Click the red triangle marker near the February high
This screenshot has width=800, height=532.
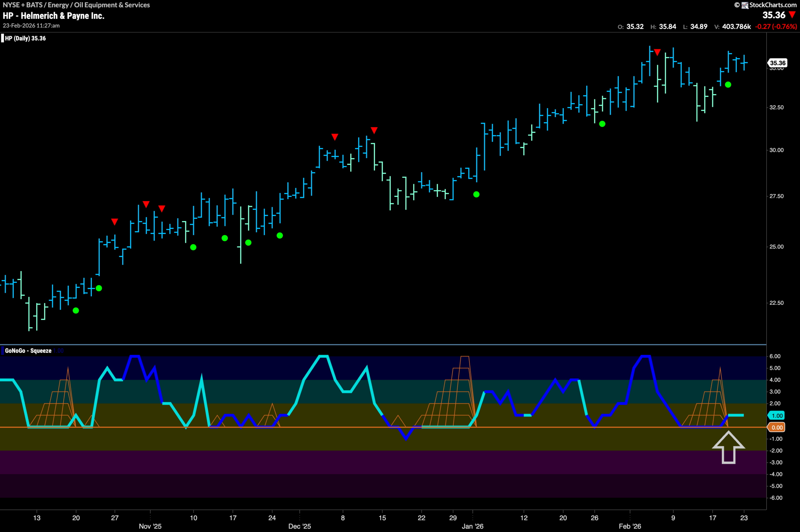coord(657,52)
